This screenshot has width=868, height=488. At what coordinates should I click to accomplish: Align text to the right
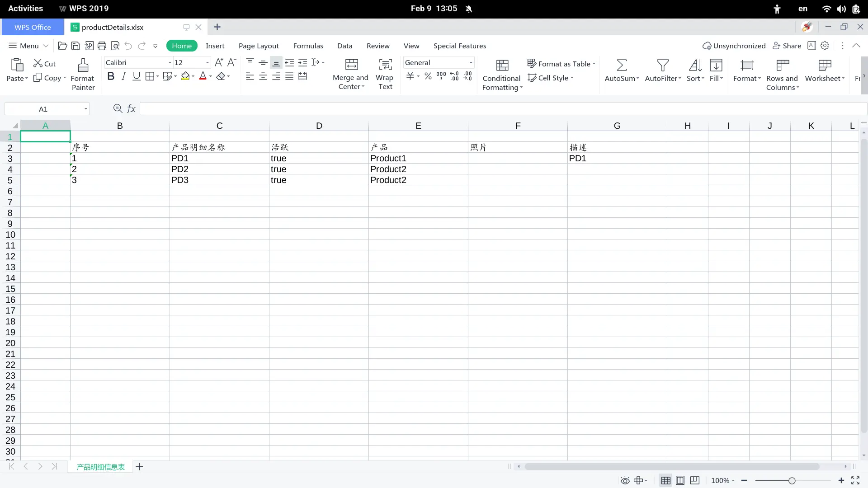[x=276, y=76]
